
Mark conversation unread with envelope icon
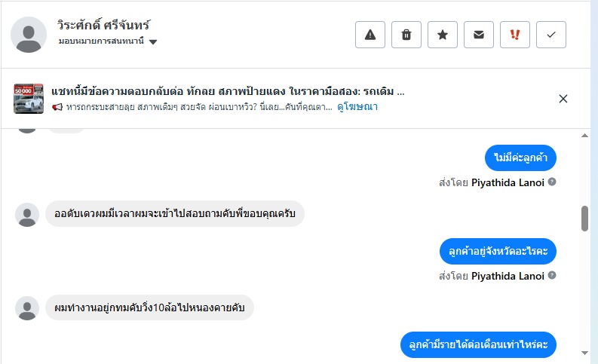coord(479,35)
